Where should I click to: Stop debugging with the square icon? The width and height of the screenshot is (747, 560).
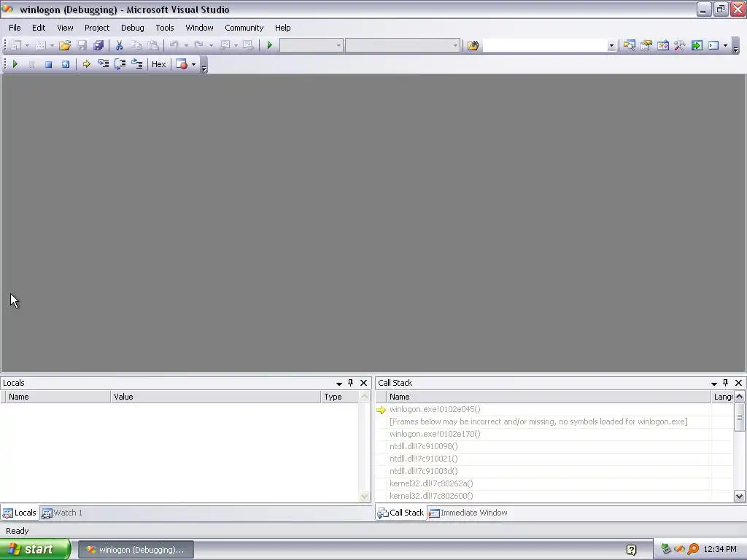point(48,64)
